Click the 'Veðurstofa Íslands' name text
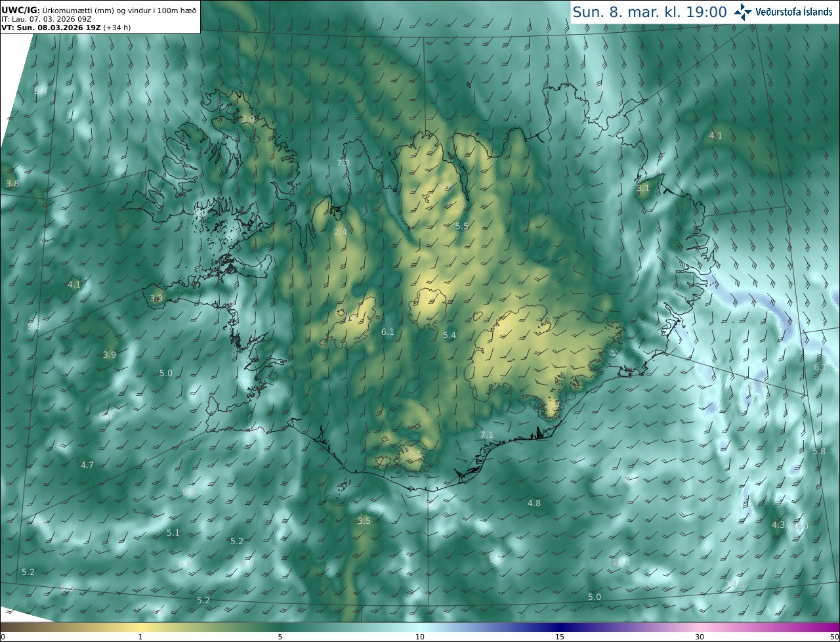 [x=794, y=12]
